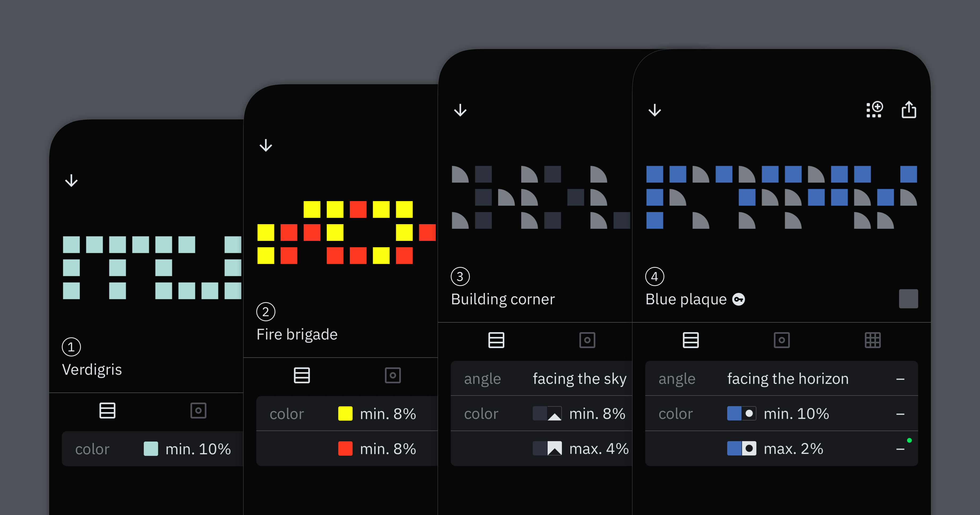Open the add-to-collection icon on Blue plaque card

(x=874, y=110)
